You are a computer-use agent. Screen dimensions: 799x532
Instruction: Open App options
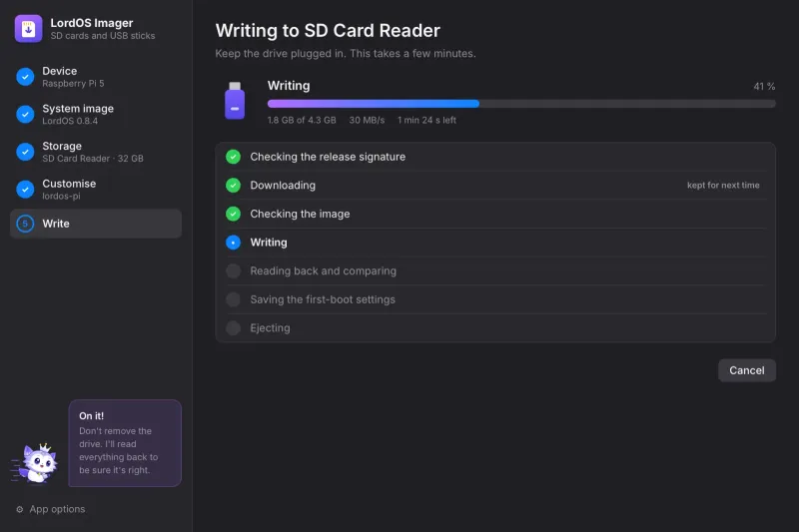tap(51, 509)
